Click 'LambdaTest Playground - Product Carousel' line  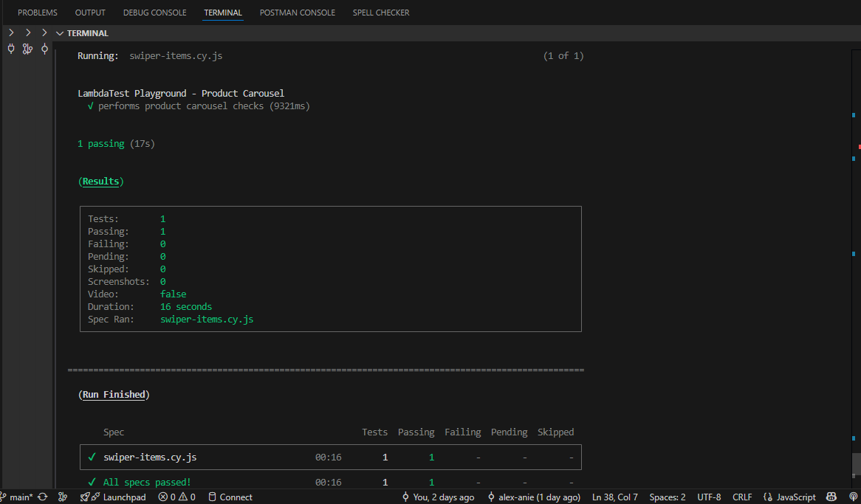[181, 93]
